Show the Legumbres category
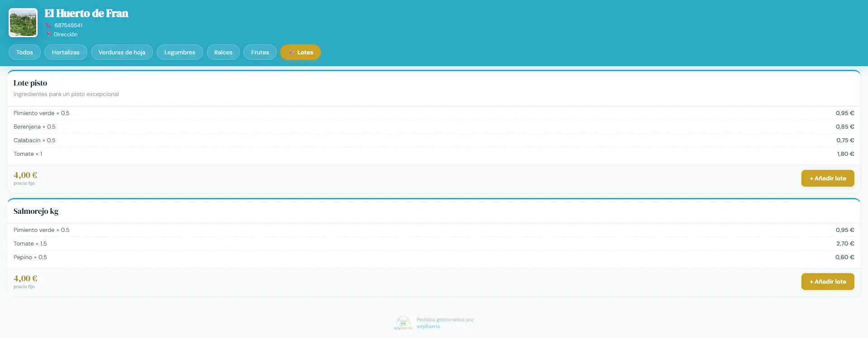The width and height of the screenshot is (868, 338). 180,53
